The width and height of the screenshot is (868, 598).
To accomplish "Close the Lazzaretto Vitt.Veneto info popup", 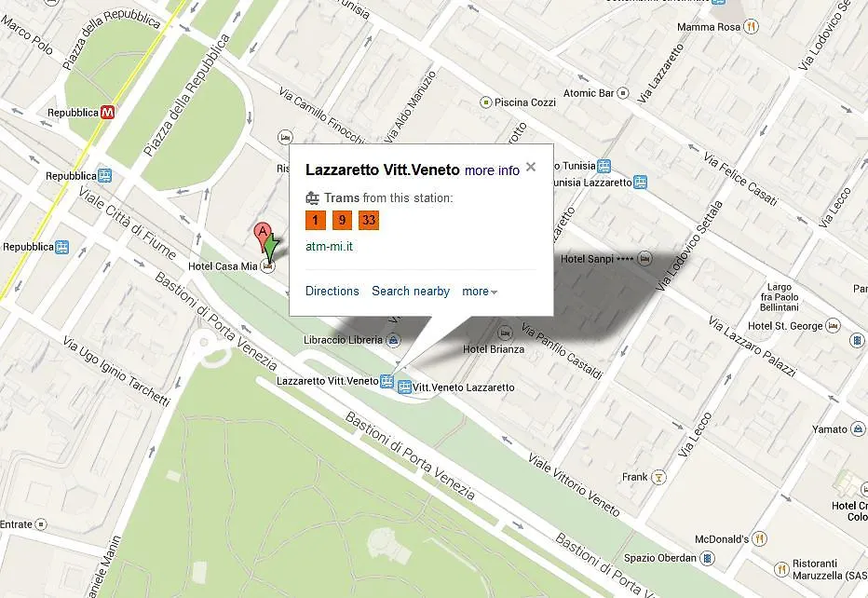I will coord(530,167).
